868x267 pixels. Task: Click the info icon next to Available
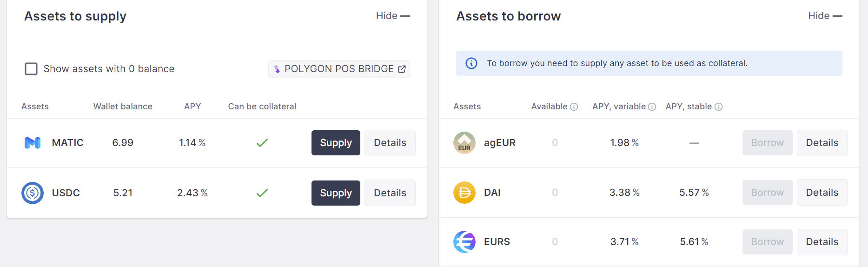click(x=574, y=107)
